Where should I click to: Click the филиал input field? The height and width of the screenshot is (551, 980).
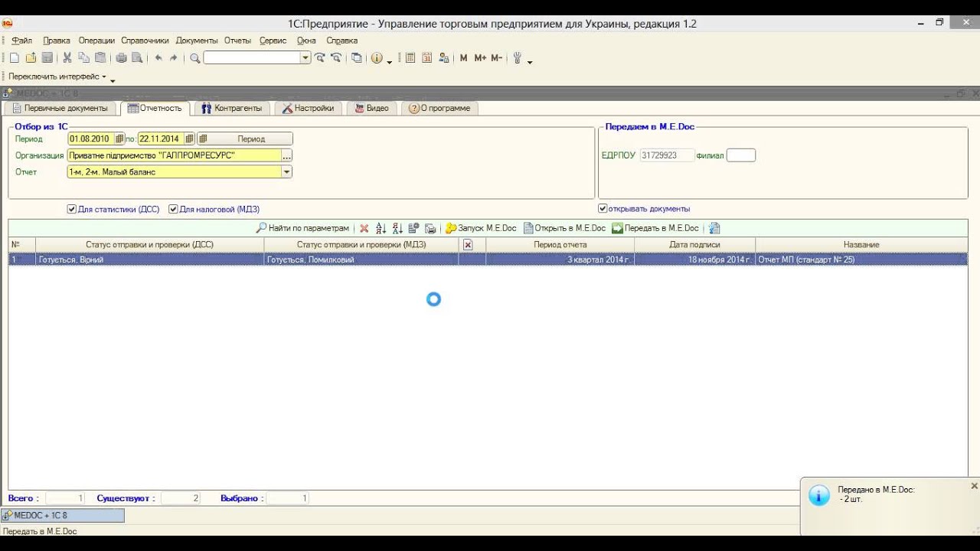[x=740, y=155]
